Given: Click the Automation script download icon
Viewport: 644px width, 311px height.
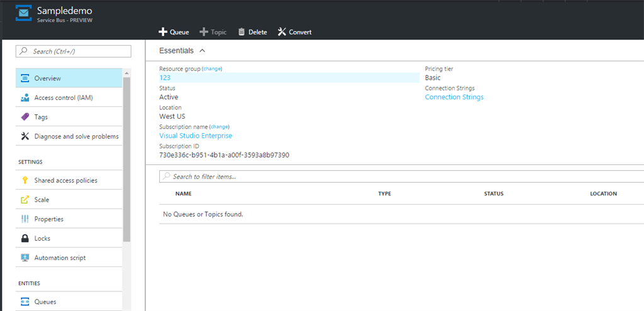Looking at the screenshot, I should (25, 258).
